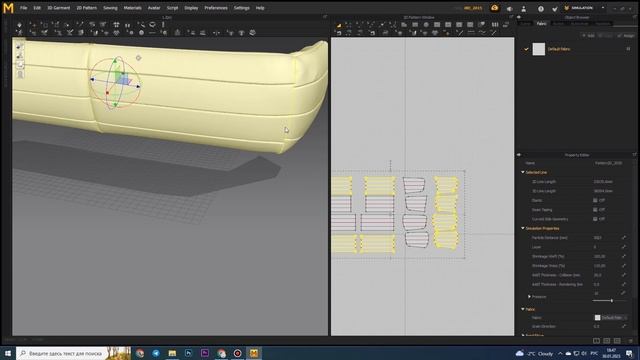Open the Preferences menu
The height and width of the screenshot is (360, 640).
tap(216, 8)
